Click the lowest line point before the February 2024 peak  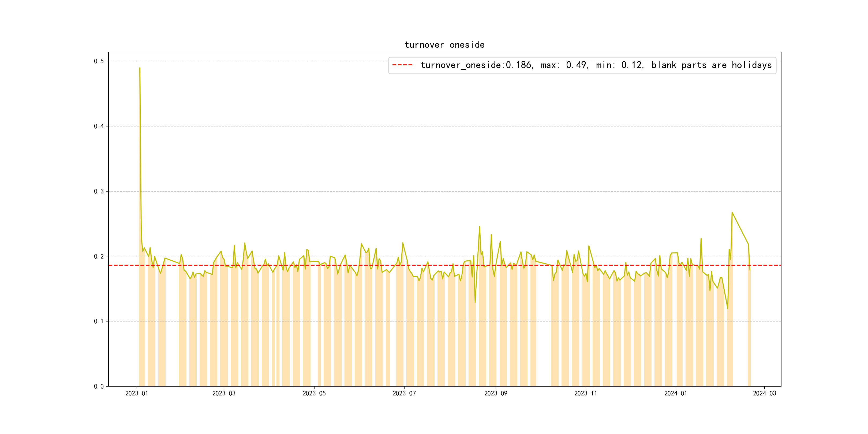[728, 308]
